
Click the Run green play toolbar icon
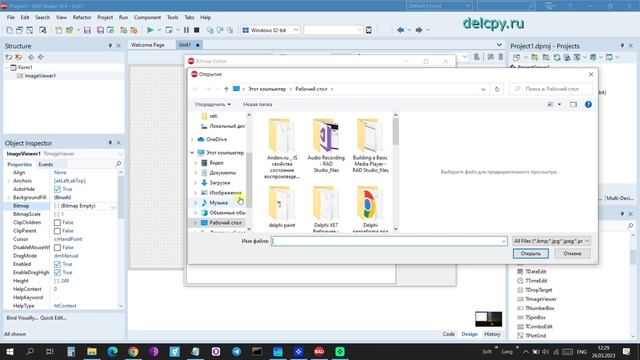[x=150, y=30]
